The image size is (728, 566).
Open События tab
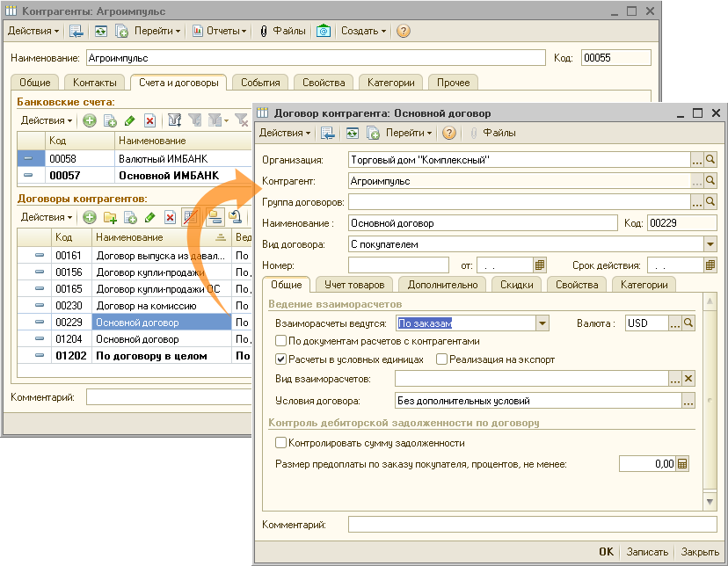click(x=260, y=83)
